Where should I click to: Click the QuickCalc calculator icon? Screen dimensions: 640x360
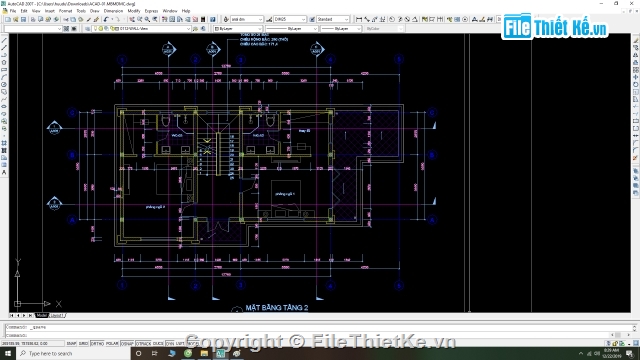203,19
